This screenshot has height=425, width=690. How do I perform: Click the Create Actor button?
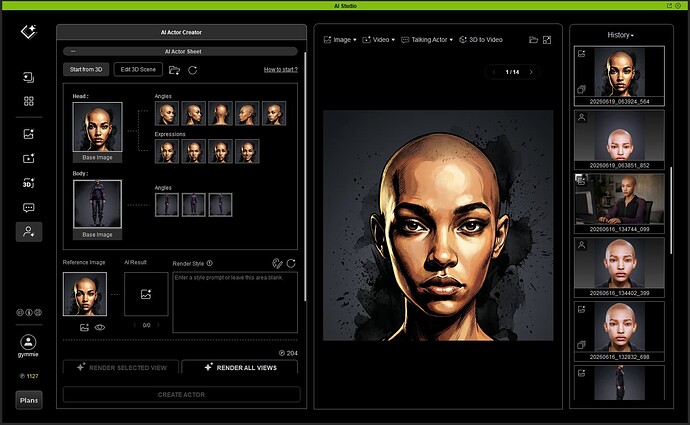coord(181,395)
